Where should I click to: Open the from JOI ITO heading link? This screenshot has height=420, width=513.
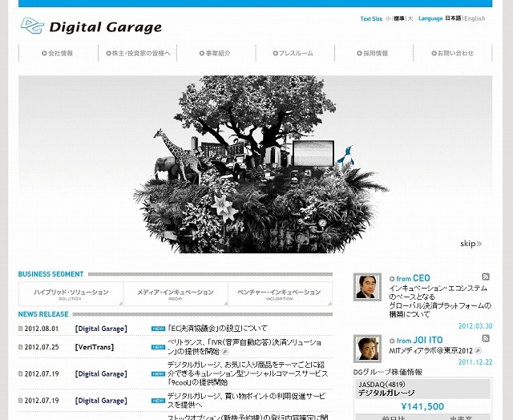click(x=419, y=340)
